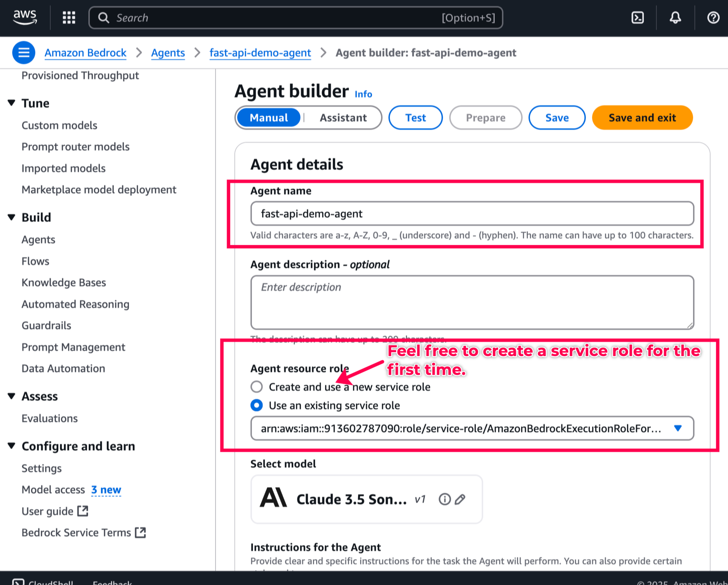Click the AWS logo home icon
Image resolution: width=728 pixels, height=585 pixels.
(x=25, y=17)
